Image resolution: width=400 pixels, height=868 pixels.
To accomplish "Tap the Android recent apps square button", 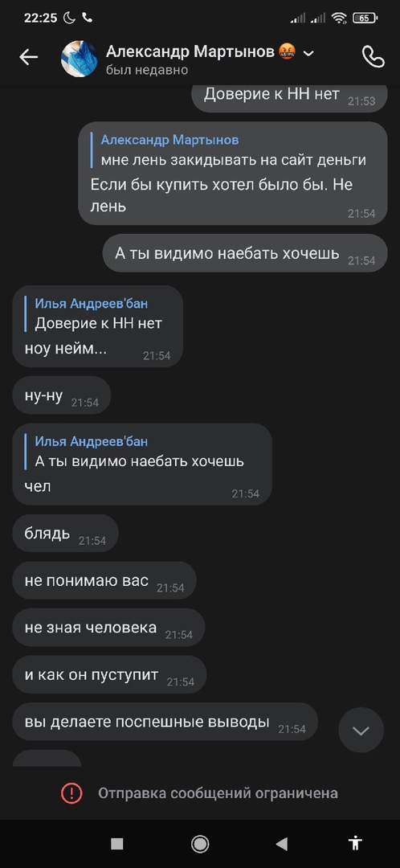I will (x=116, y=843).
